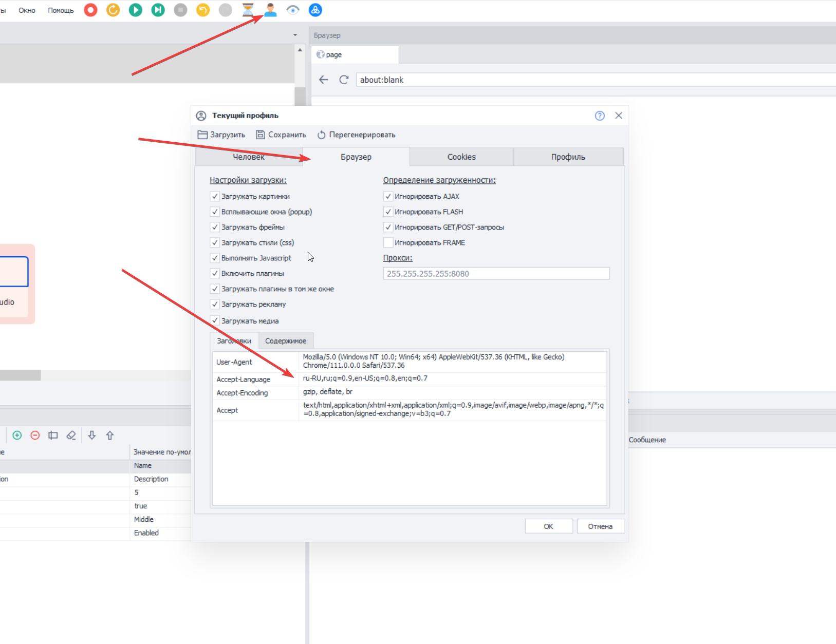Toggle Загружать рекламу checkbox

pyautogui.click(x=215, y=304)
